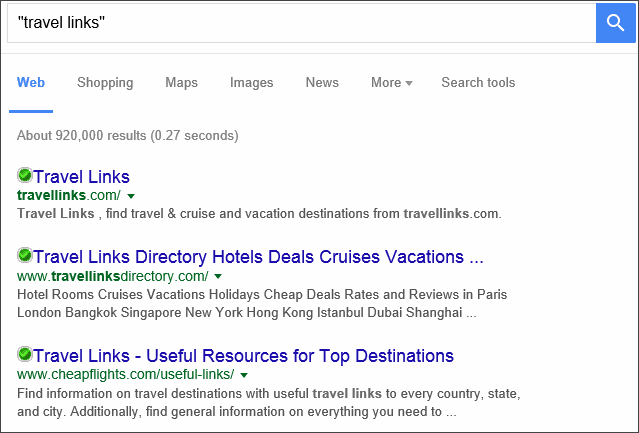
Task: Click green safety badge beside Useful Resources result
Action: 25,354
